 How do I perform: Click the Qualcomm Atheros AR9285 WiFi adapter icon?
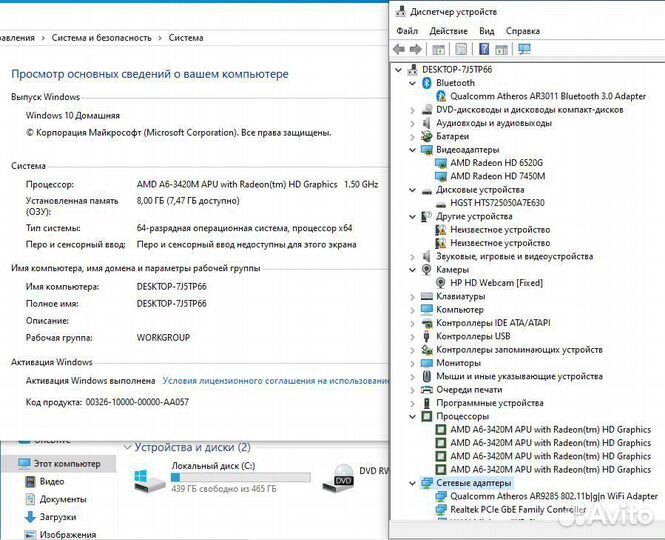[x=441, y=496]
